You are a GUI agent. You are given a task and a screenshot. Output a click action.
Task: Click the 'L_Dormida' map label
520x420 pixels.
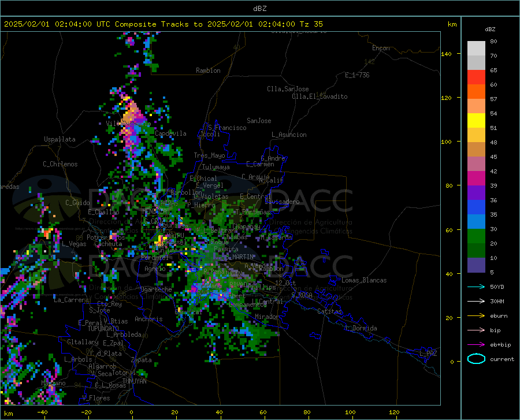361,328
